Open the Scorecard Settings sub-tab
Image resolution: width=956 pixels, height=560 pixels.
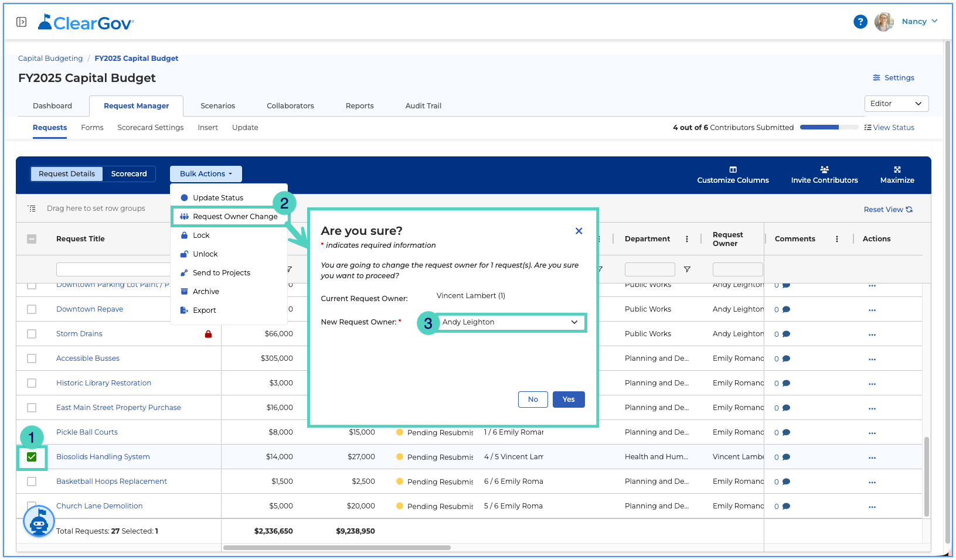pos(150,128)
